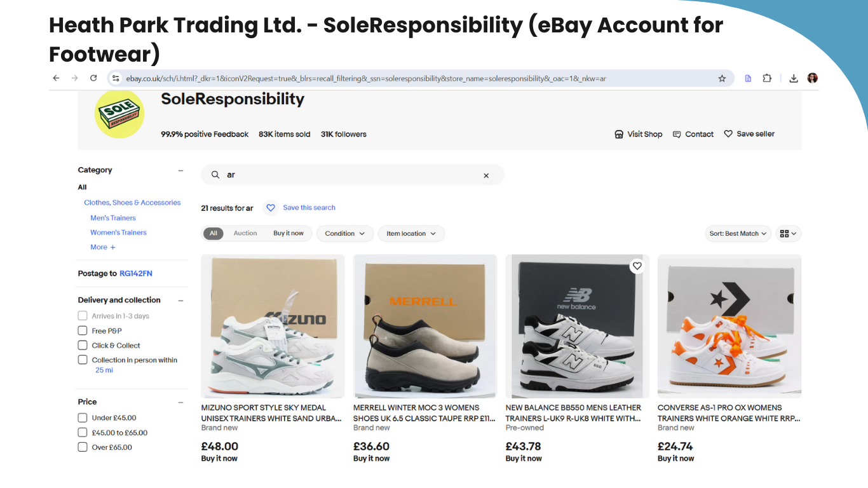Select the Buy it now tab
Screen dimensions: 868x488
pyautogui.click(x=288, y=233)
